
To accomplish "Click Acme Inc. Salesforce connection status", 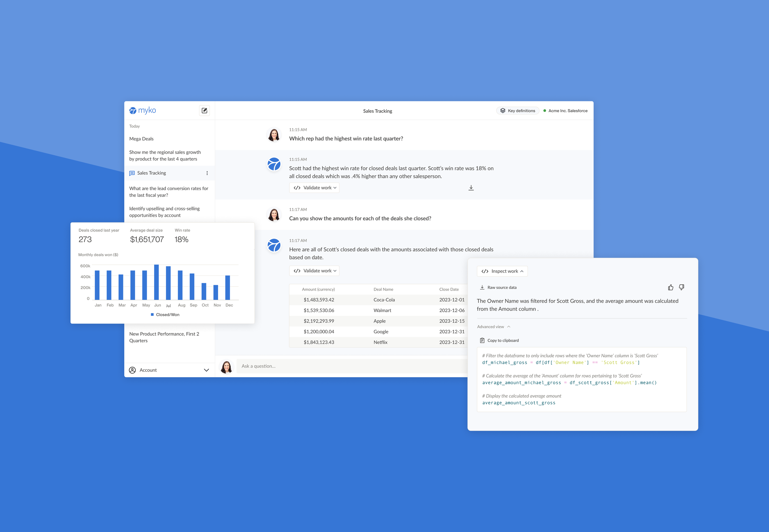I will pyautogui.click(x=565, y=111).
